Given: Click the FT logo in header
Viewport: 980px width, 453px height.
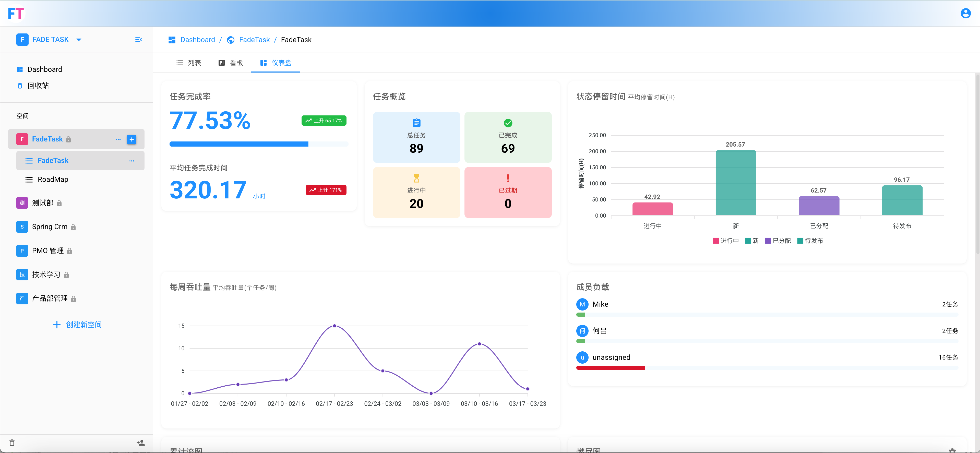Looking at the screenshot, I should point(16,13).
